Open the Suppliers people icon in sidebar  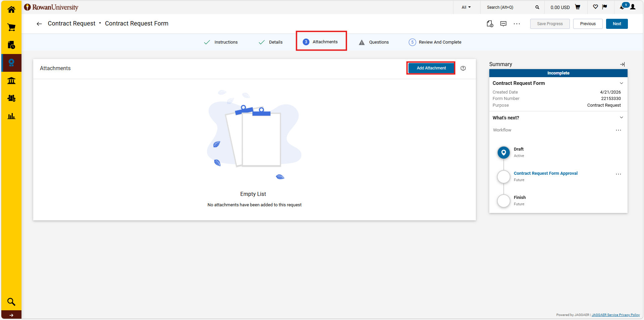click(x=11, y=98)
